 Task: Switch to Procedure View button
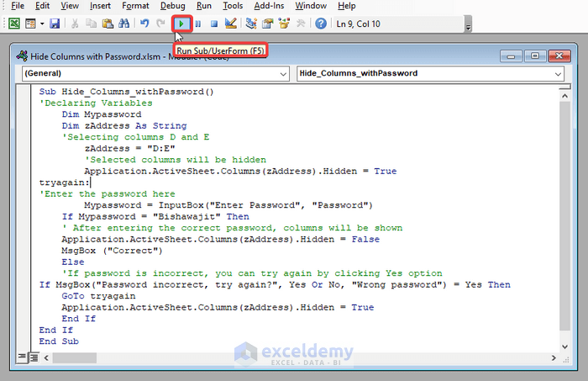[22, 357]
